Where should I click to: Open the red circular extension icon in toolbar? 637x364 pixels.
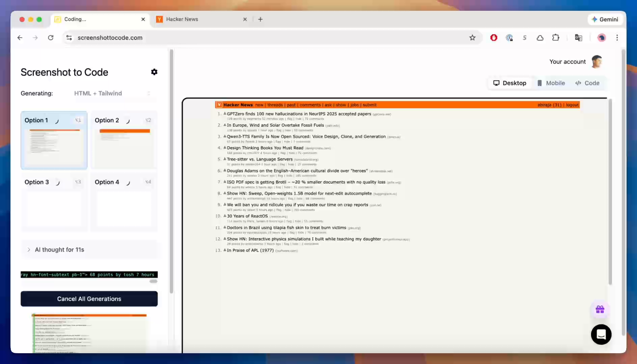pyautogui.click(x=494, y=38)
